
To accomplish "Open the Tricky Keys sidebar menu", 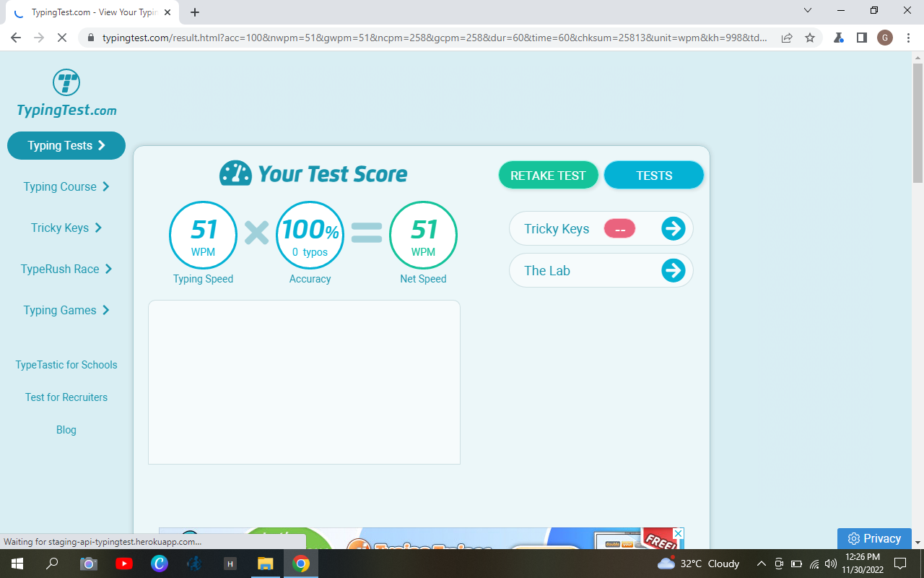I will click(66, 228).
